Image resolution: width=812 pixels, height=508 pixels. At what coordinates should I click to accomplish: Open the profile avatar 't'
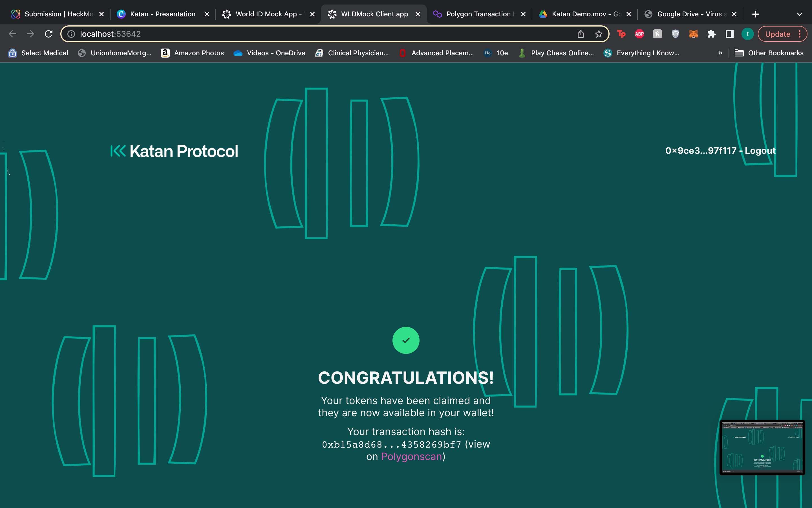(748, 34)
